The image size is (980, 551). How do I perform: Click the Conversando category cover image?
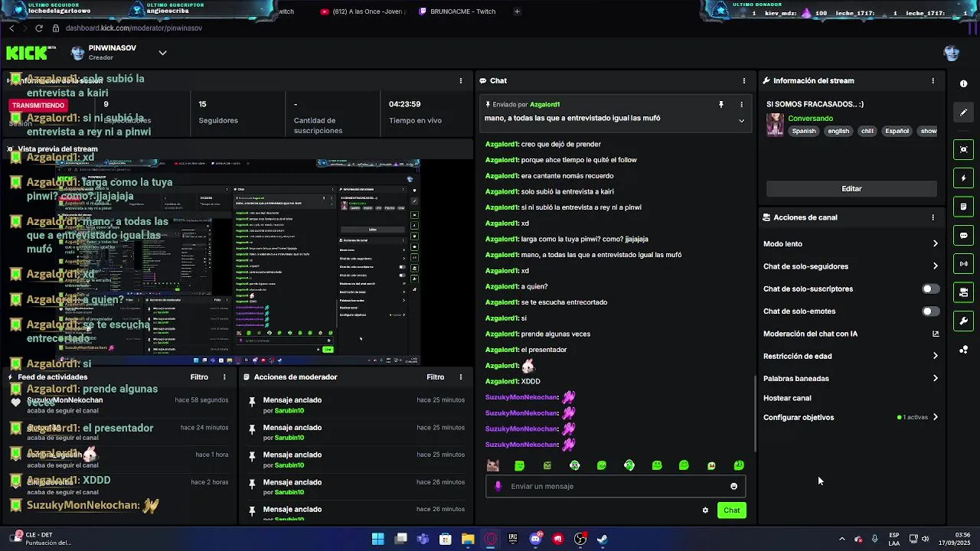tap(775, 125)
